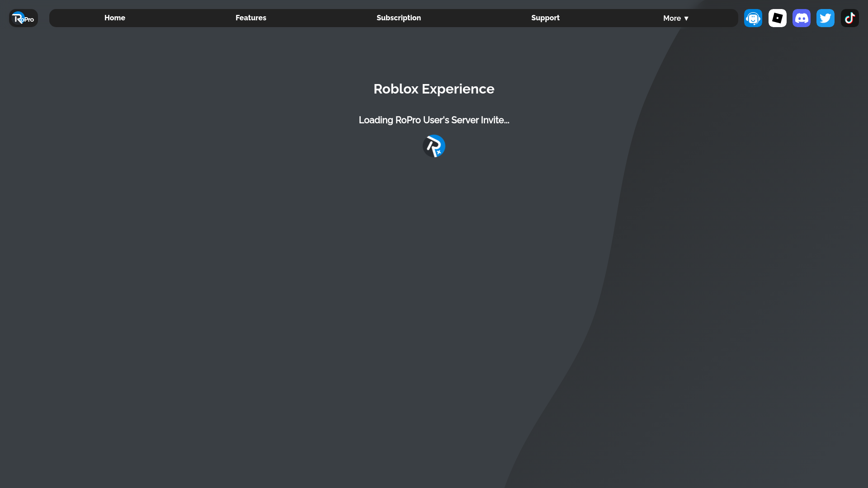This screenshot has width=868, height=488.
Task: Open the Support nav item
Action: pos(545,18)
